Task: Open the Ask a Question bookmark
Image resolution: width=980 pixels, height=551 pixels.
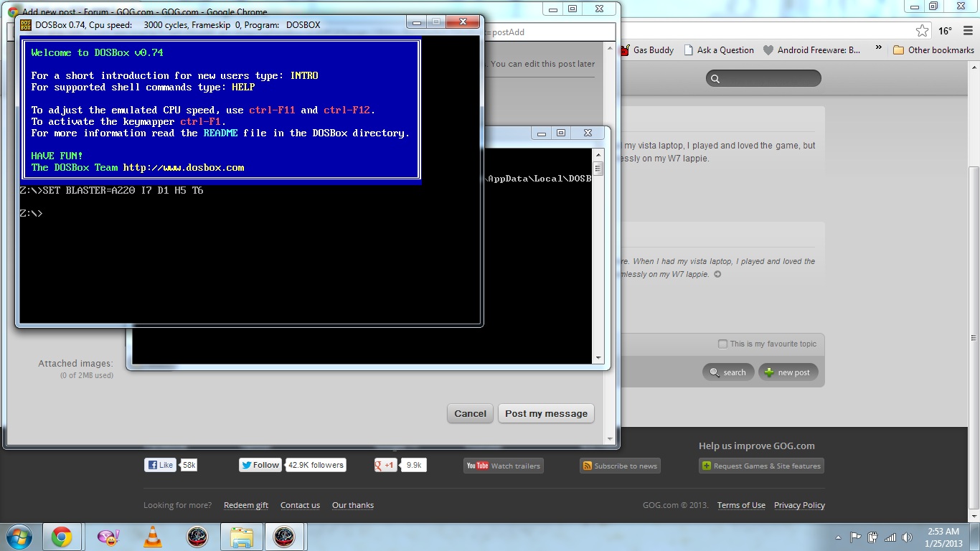Action: tap(719, 50)
